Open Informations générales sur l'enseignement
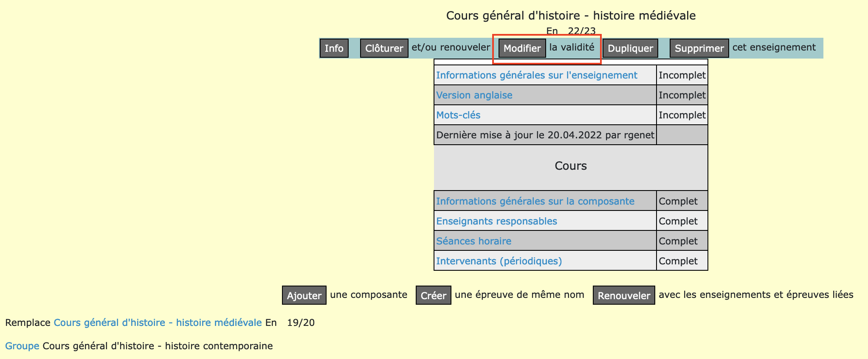 pos(536,75)
